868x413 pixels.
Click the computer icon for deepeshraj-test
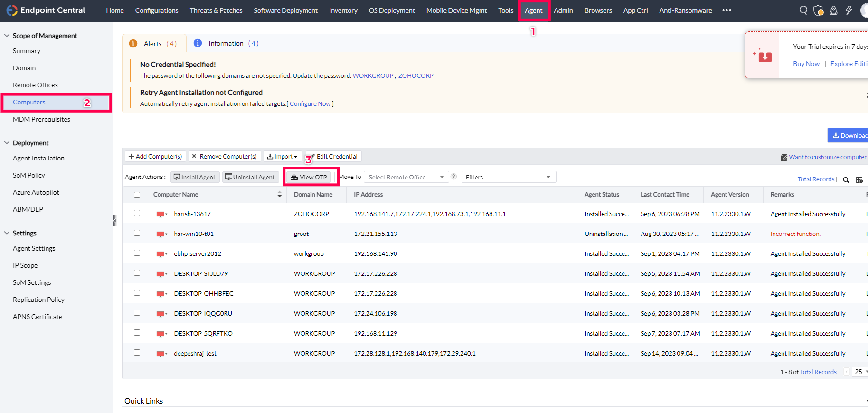(x=161, y=354)
